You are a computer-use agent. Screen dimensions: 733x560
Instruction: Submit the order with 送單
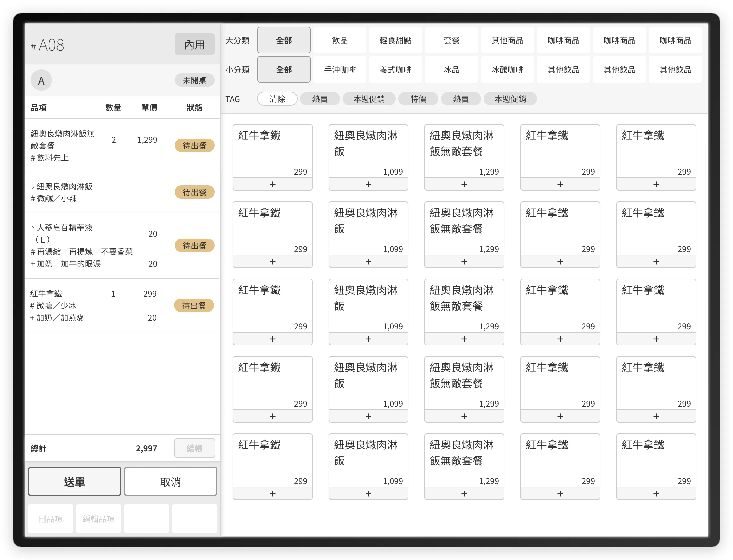(x=74, y=482)
